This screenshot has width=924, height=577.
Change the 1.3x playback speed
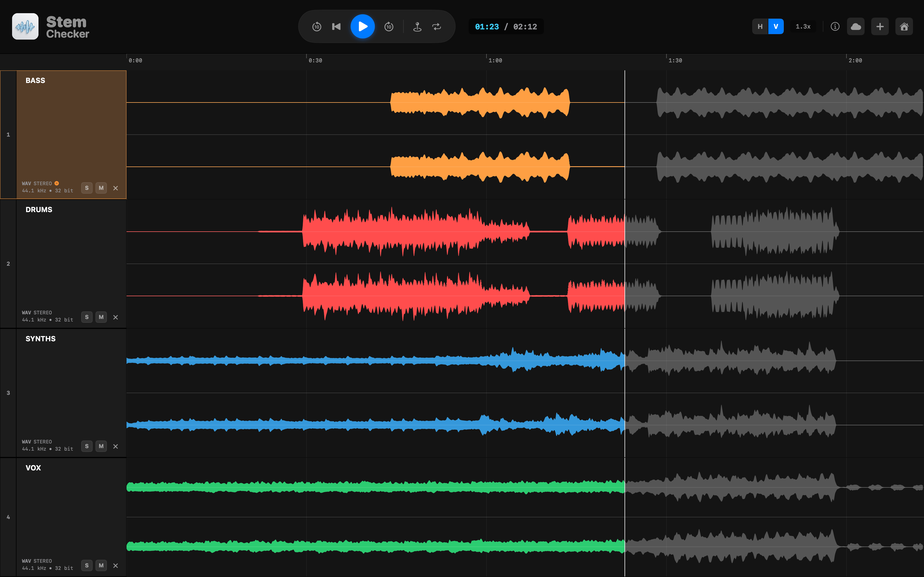[x=803, y=26]
